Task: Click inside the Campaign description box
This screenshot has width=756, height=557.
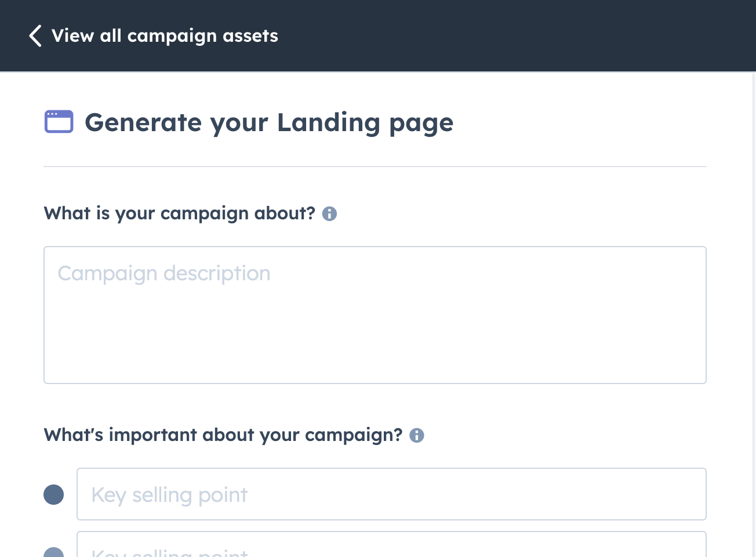Action: (375, 315)
